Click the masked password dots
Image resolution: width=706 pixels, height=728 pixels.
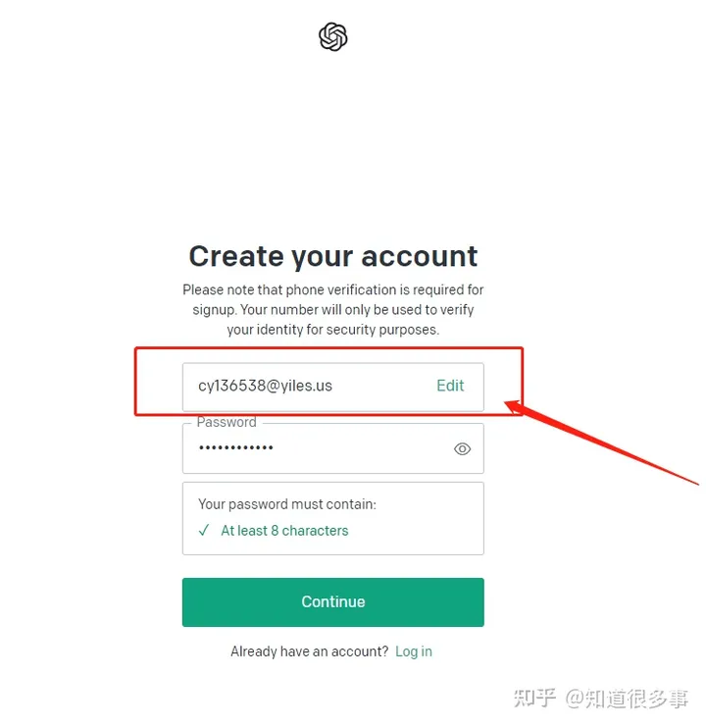click(x=235, y=448)
